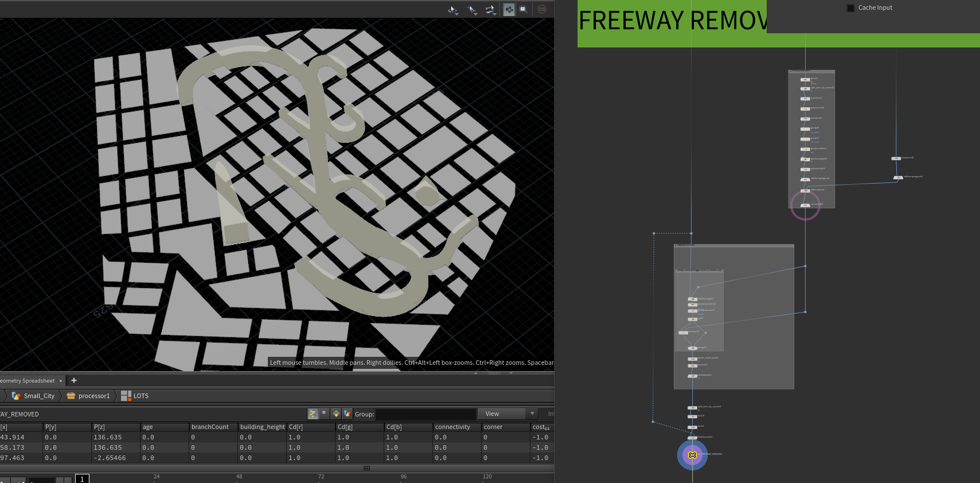Sort by the building_height column header
The width and height of the screenshot is (980, 483).
(x=262, y=427)
